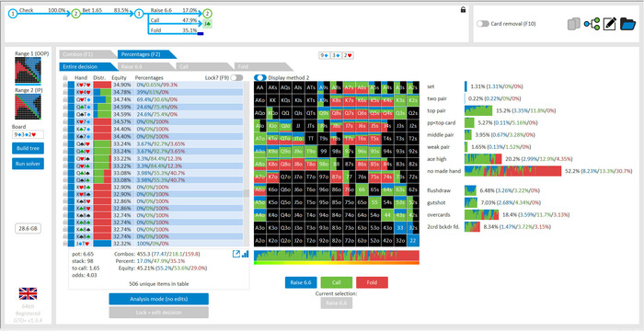Click the AA cell in range matrix
The height and width of the screenshot is (331, 644).
click(x=260, y=87)
